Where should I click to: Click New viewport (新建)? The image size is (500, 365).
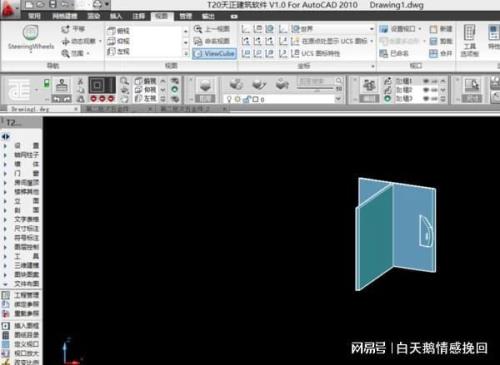pos(441,29)
